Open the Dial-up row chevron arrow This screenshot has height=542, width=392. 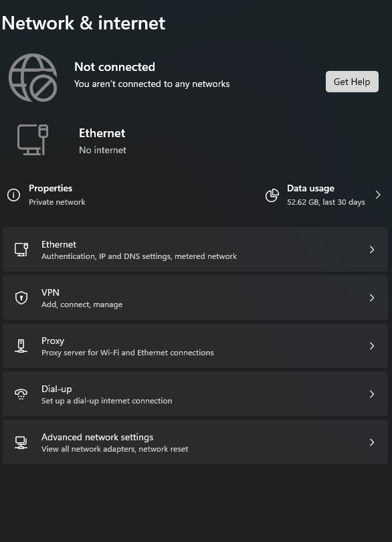coord(372,394)
